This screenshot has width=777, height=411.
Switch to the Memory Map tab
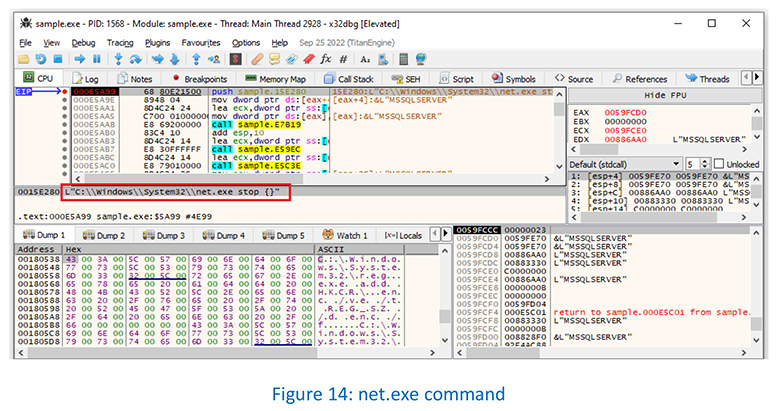(276, 79)
